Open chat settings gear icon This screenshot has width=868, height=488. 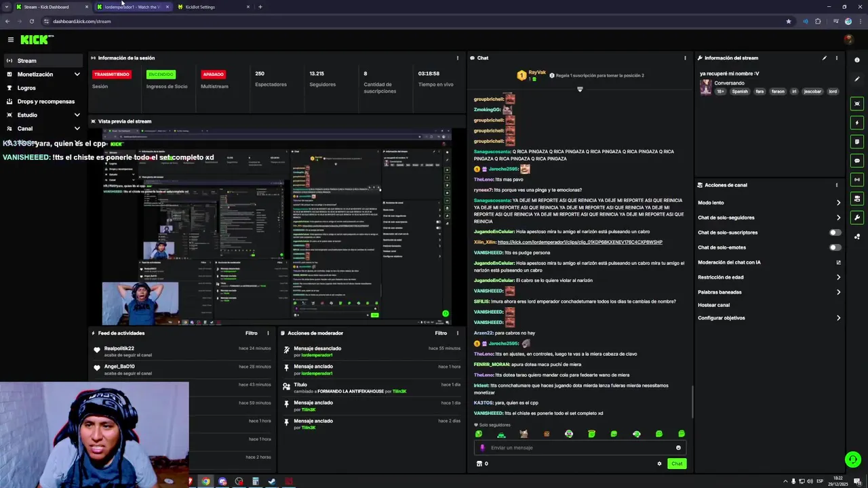click(x=659, y=464)
